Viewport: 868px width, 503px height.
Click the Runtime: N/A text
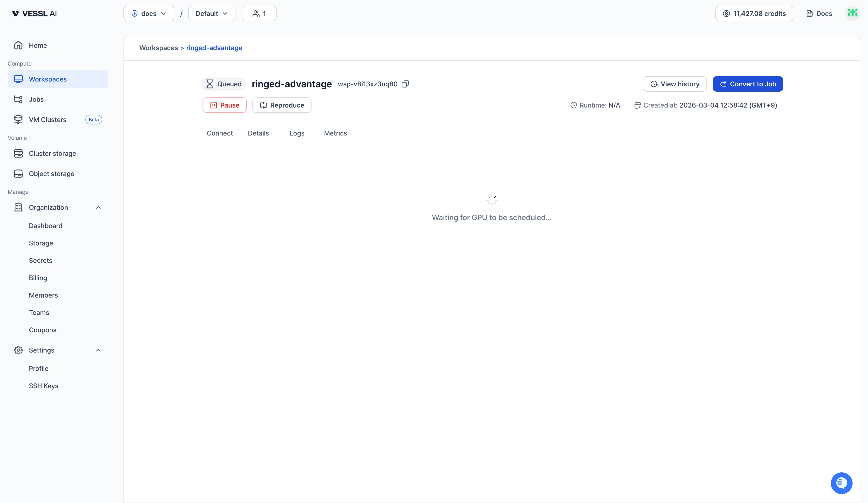click(600, 105)
